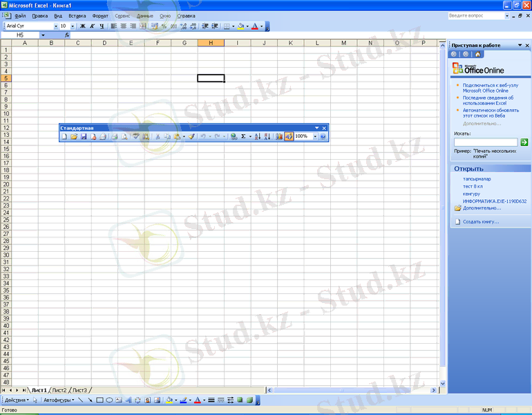Viewport: 532px width, 415px height.
Task: Select the Format Painter brush icon
Action: 192,137
